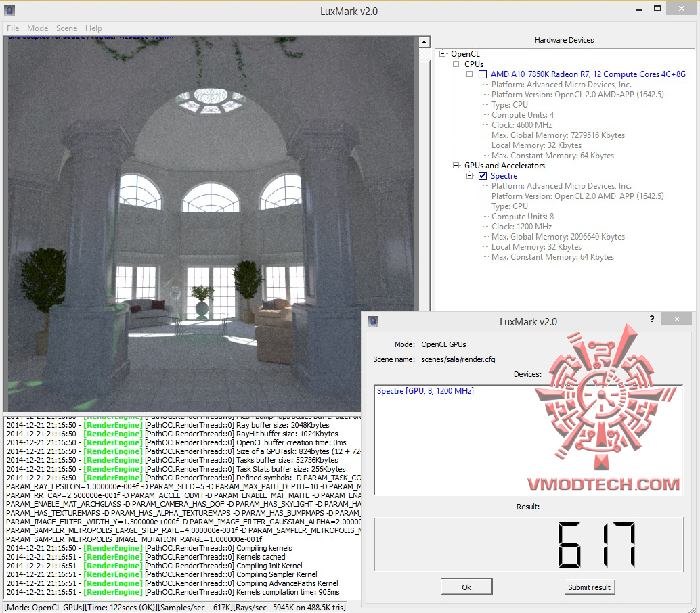Select the AMD A10-7850K Radeon R7 tree label
This screenshot has height=613, width=700.
[588, 74]
